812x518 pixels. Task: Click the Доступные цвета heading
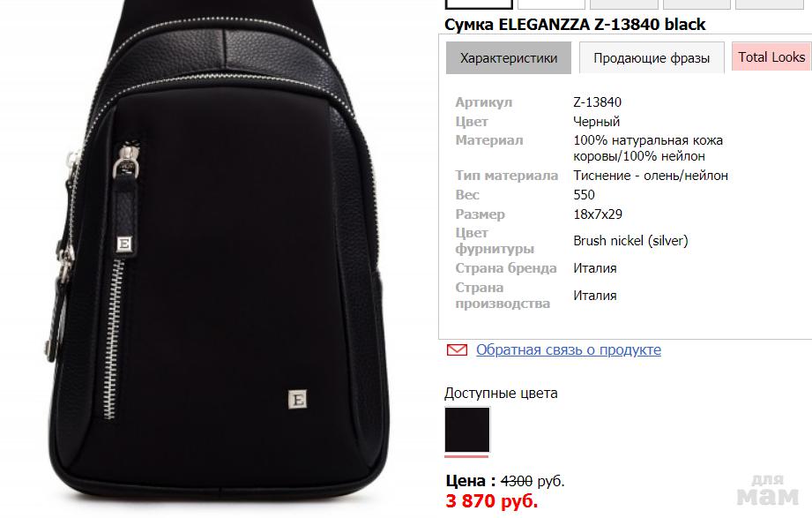click(x=501, y=393)
